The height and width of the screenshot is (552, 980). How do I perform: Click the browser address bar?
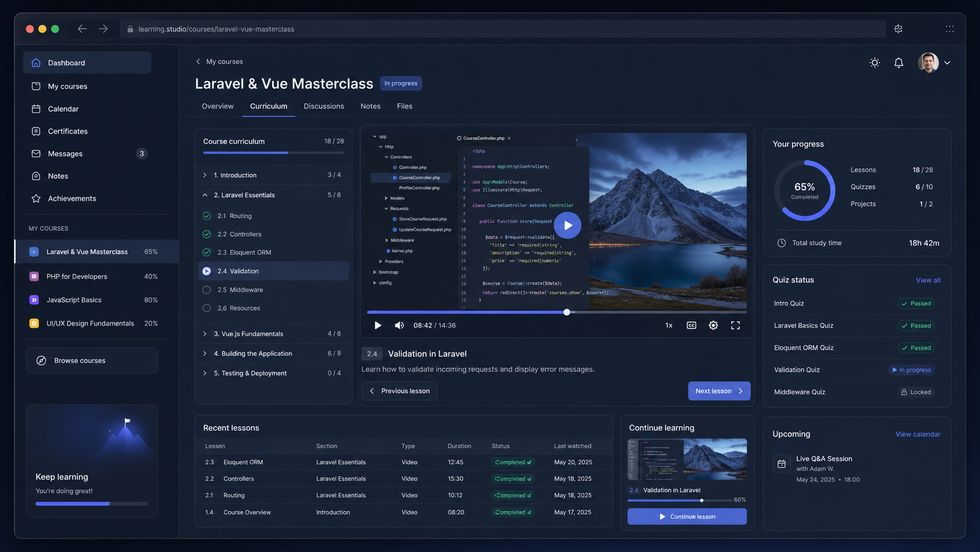pos(503,29)
